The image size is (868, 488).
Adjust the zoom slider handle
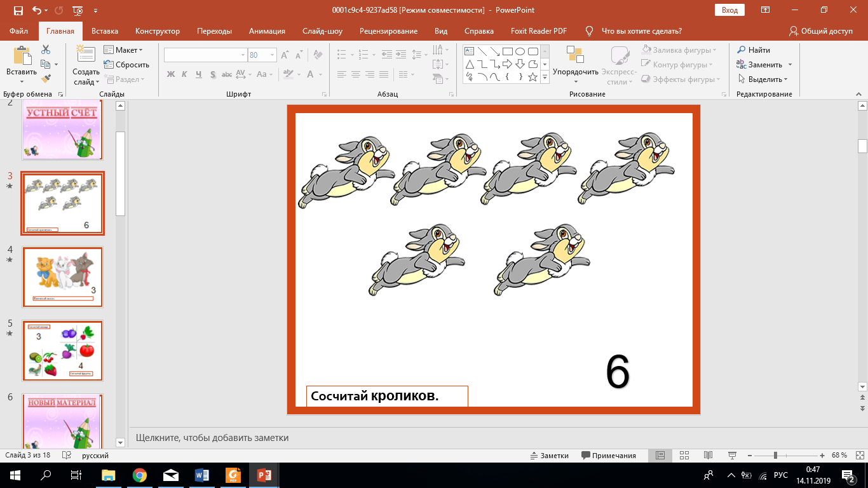[x=775, y=456]
